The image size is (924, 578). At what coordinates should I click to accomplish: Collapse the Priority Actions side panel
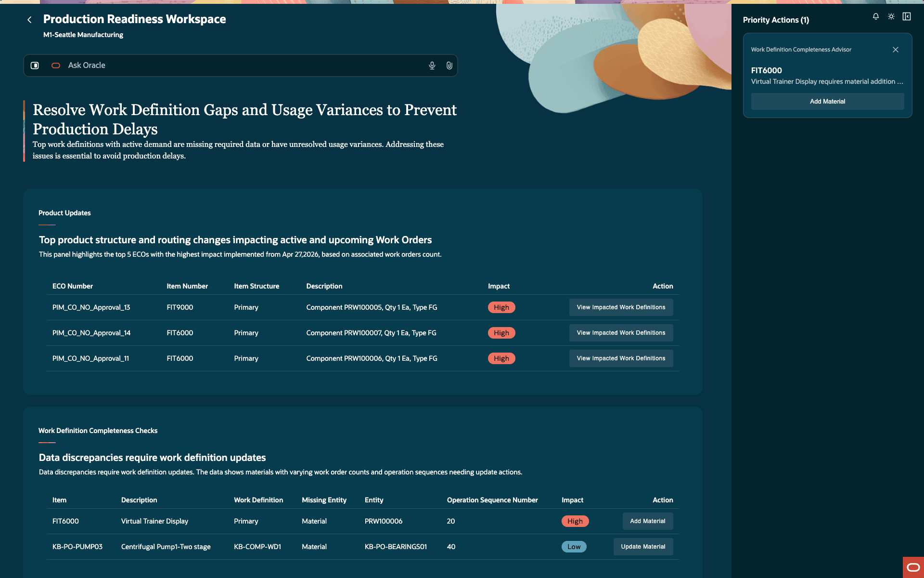(x=907, y=16)
